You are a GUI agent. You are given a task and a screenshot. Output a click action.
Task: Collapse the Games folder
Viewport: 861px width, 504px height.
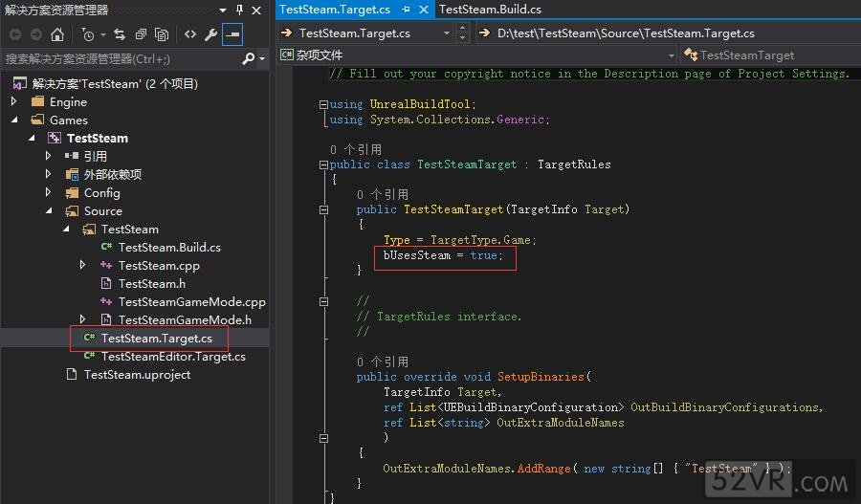[13, 120]
